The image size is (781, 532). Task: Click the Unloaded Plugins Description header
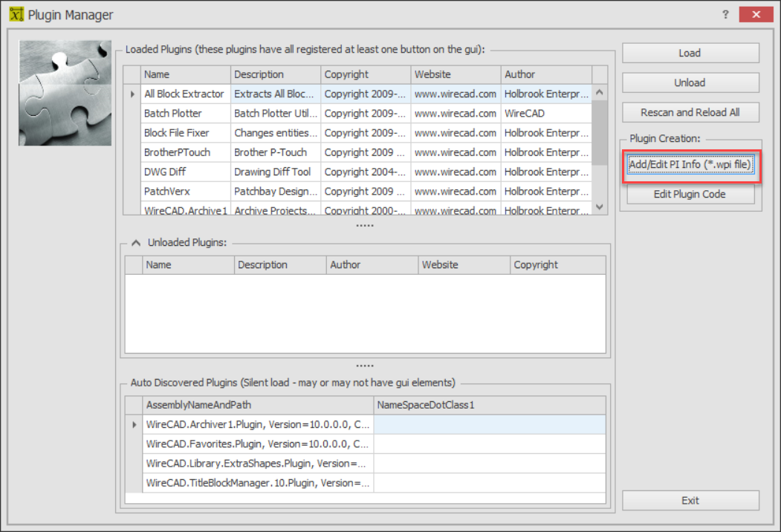(x=280, y=265)
